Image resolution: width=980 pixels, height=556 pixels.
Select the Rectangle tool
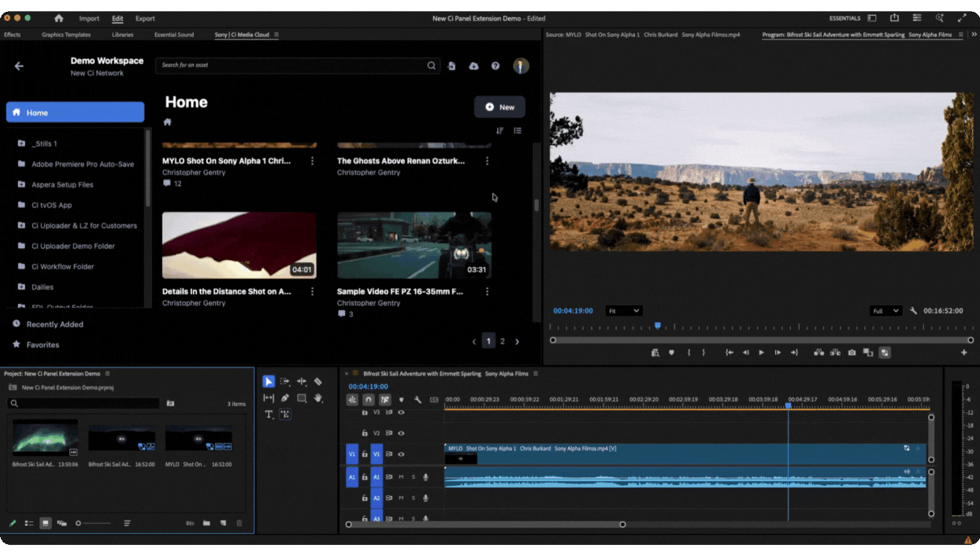point(302,398)
